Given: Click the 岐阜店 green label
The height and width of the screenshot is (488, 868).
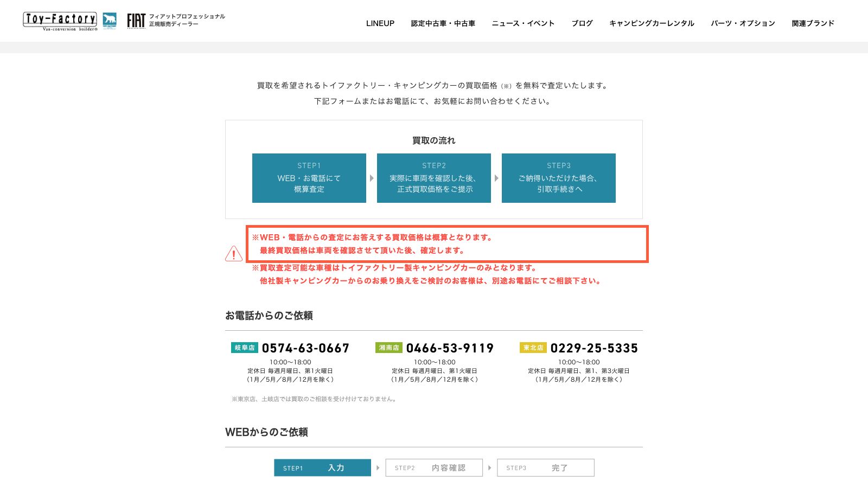Looking at the screenshot, I should click(x=245, y=348).
